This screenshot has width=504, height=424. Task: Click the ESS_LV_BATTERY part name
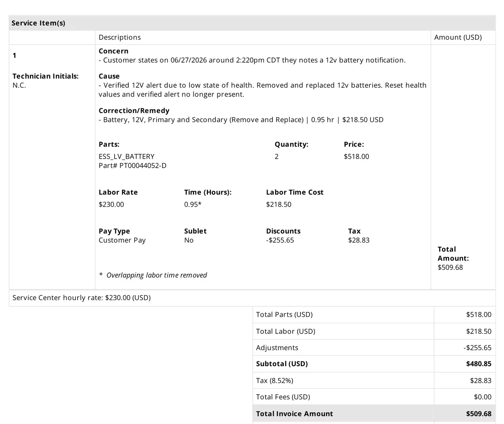coord(126,157)
